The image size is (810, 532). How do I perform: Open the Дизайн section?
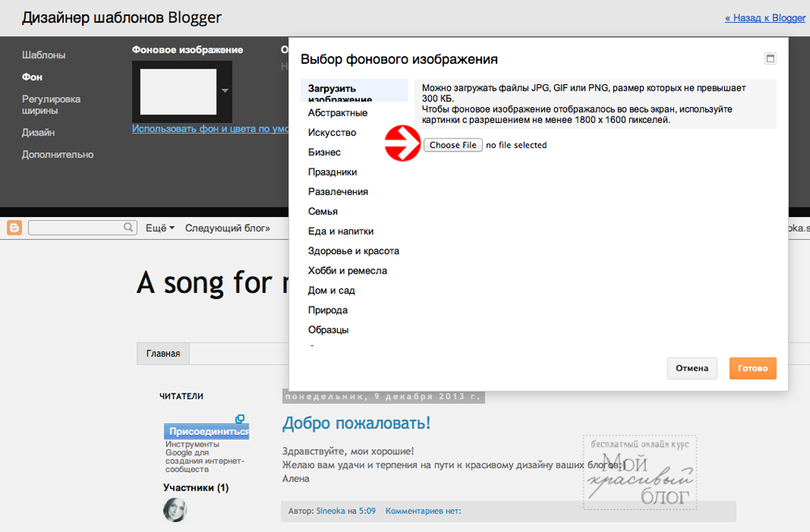click(x=38, y=132)
